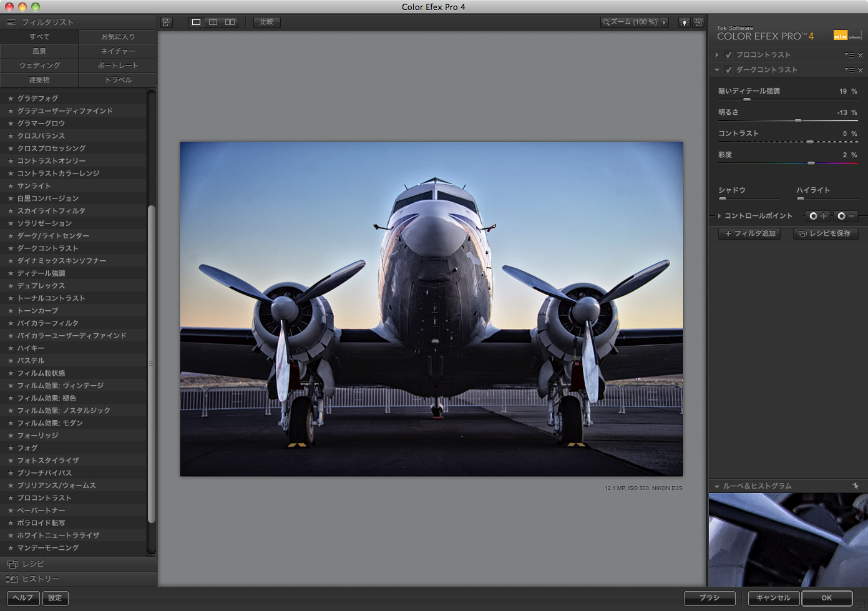Image resolution: width=868 pixels, height=611 pixels.
Task: Click the フィルタ追加 button
Action: (x=748, y=233)
